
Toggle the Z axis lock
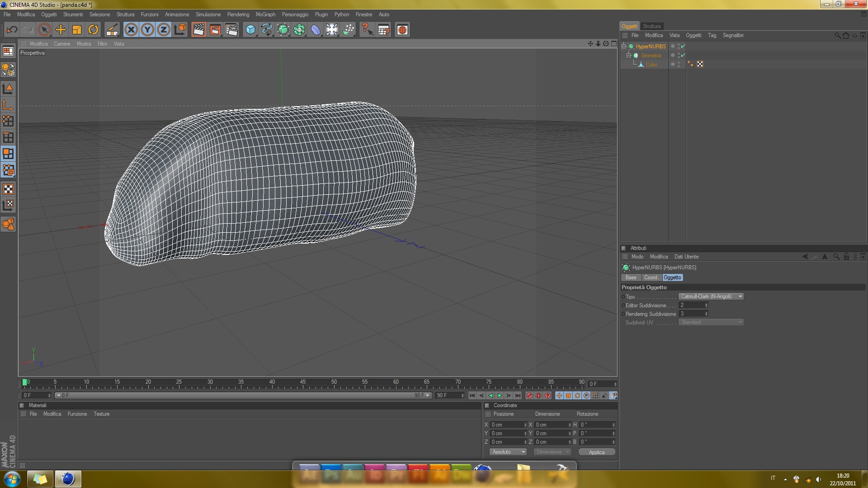click(163, 30)
